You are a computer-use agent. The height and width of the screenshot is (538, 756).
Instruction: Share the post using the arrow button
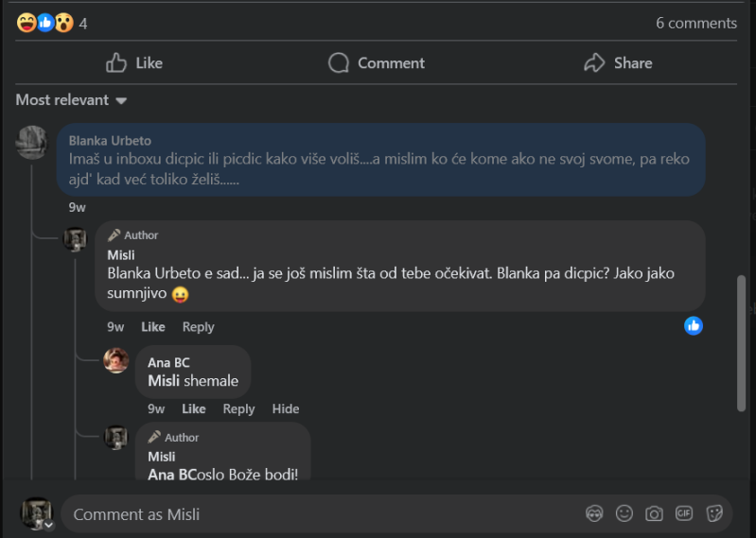coord(618,63)
